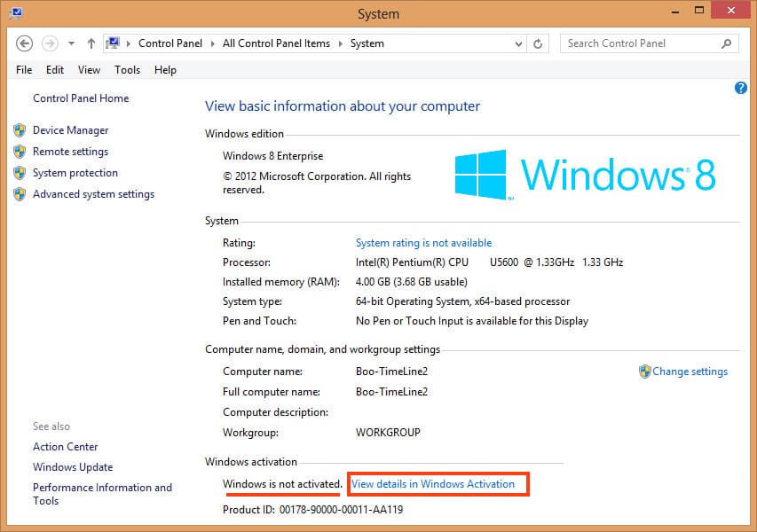Viewport: 757px width, 532px height.
Task: Expand the address bar history dropdown
Action: pos(519,43)
